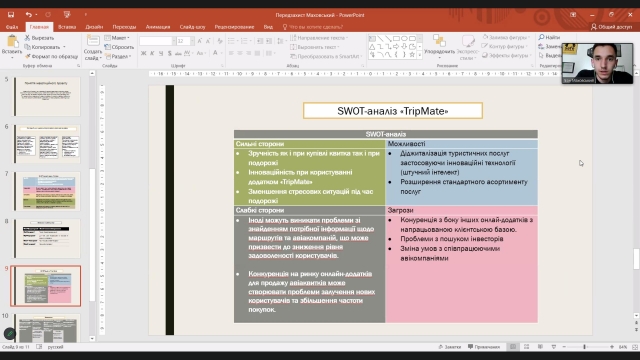Click Cut (Вырезать) scissors button
Screen dimensions: 640x360
coord(39,38)
